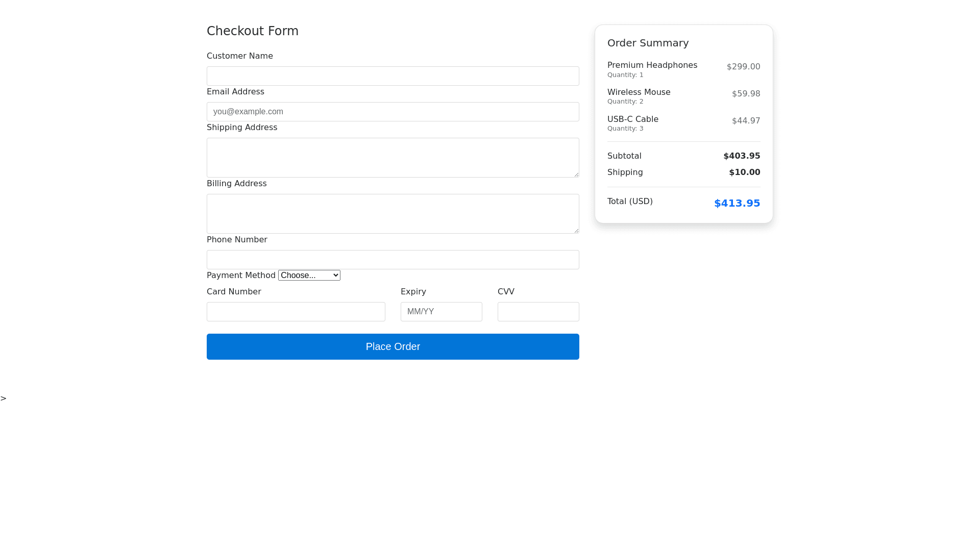Click the Checkout Form heading
The image size is (980, 551).
(x=252, y=31)
